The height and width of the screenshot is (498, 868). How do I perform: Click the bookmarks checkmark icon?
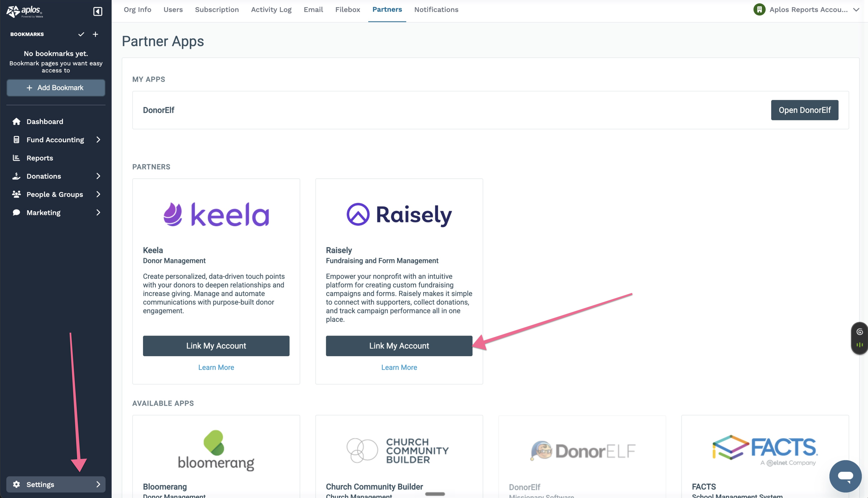[x=81, y=34]
